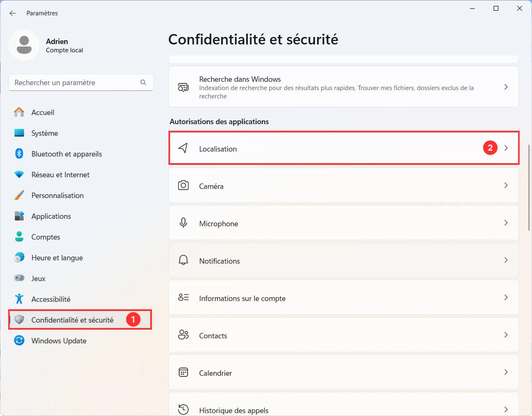Screen dimensions: 532x416
Task: Select the Confidentialité et sécurité sidebar label
Action: 72,320
